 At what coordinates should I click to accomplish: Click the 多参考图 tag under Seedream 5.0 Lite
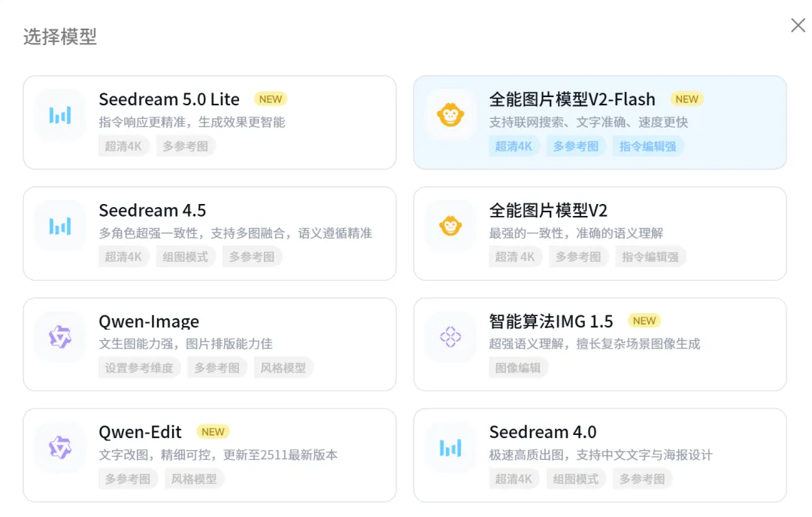point(186,146)
